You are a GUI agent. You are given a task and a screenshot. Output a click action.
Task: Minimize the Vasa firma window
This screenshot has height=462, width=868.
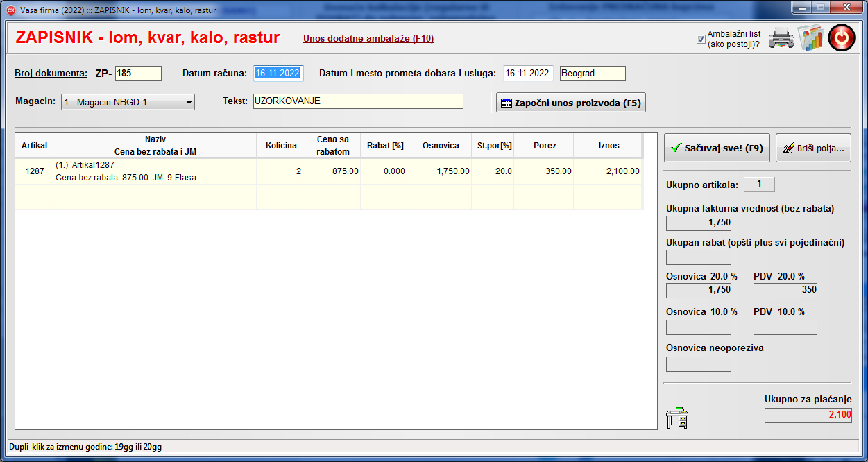point(801,8)
